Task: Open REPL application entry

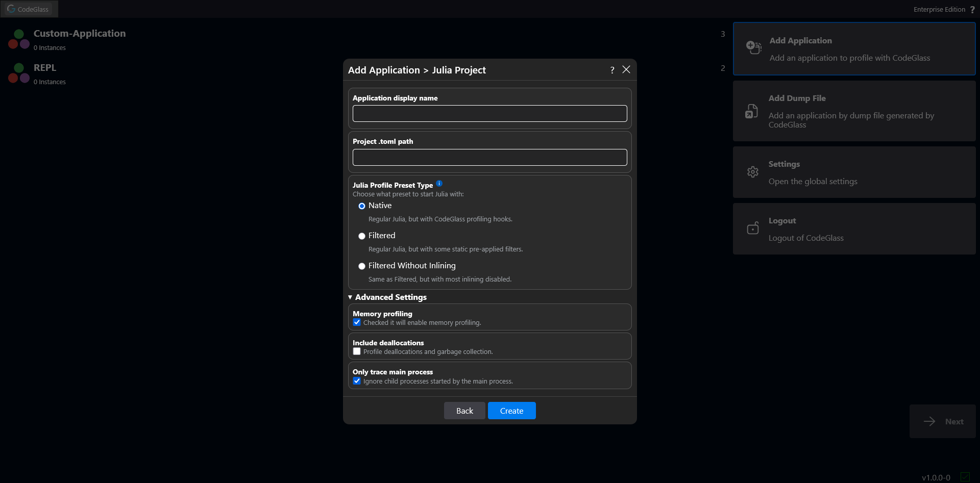Action: 45,67
